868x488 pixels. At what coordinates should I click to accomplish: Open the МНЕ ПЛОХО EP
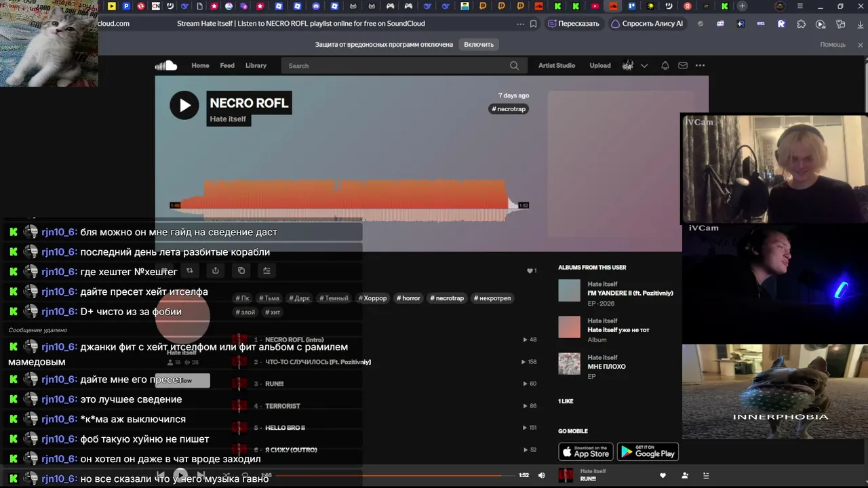point(606,367)
